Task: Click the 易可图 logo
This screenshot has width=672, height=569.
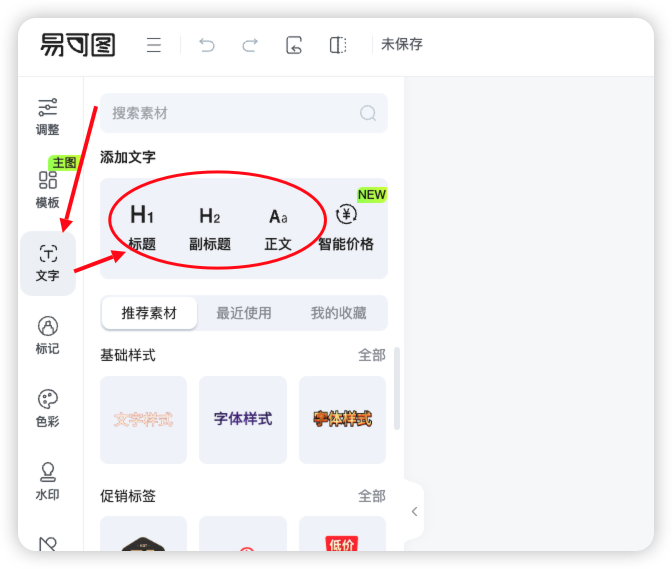Action: pyautogui.click(x=78, y=45)
